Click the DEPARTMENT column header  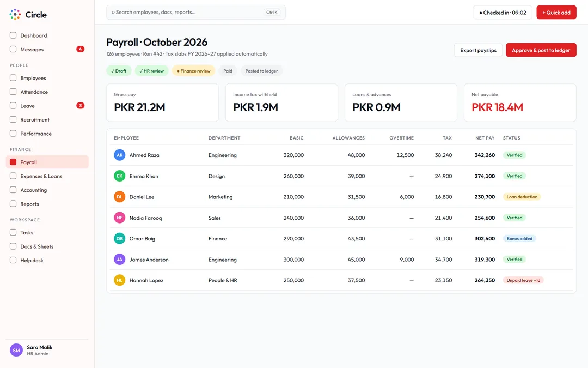coord(224,138)
